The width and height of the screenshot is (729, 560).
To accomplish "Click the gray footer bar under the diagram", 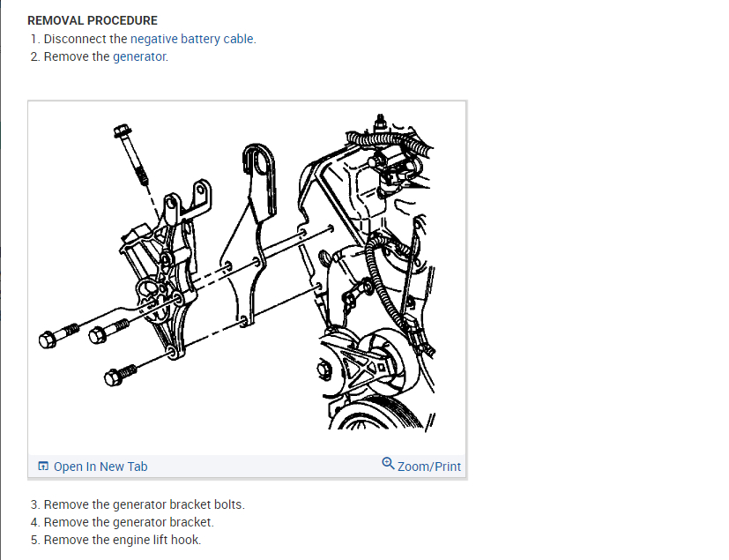I will click(248, 466).
